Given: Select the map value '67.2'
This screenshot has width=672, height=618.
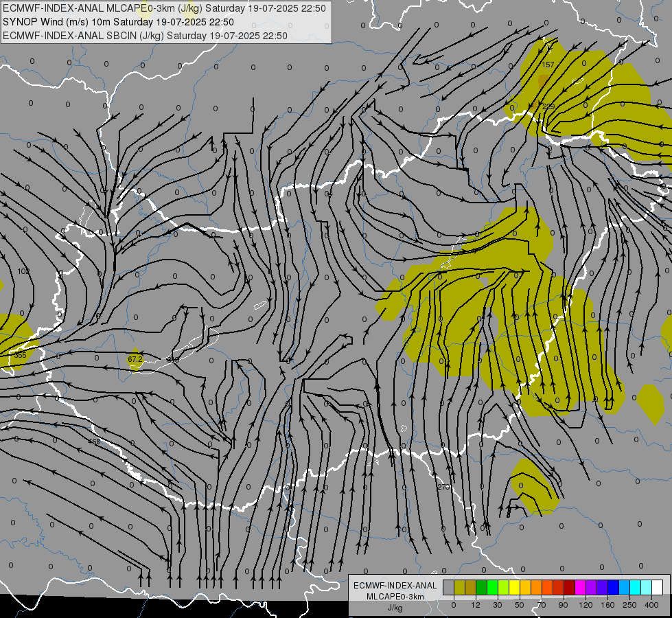Looking at the screenshot, I should pyautogui.click(x=135, y=359).
